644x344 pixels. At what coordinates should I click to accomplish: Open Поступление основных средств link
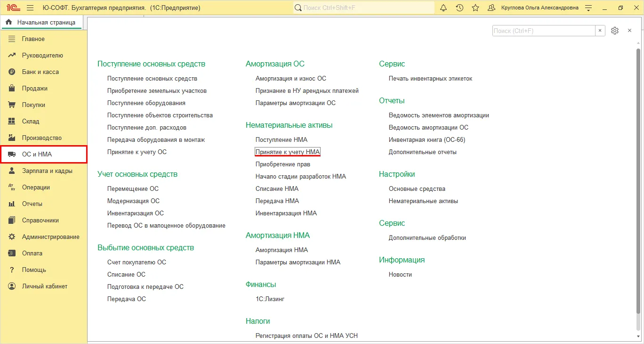(152, 79)
